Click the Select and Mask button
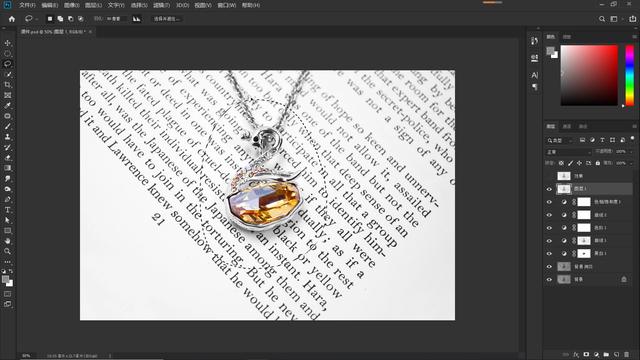This screenshot has height=360, width=640. pyautogui.click(x=167, y=19)
